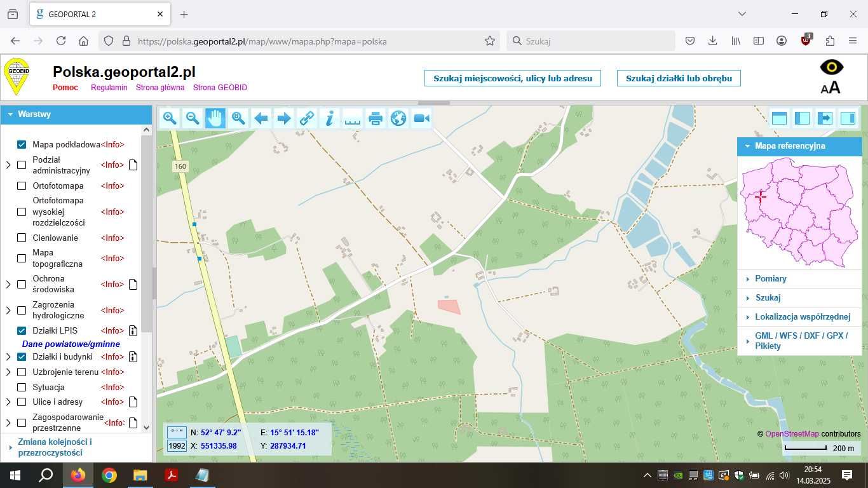Uncheck the Mapa podkładowa layer

tap(22, 145)
